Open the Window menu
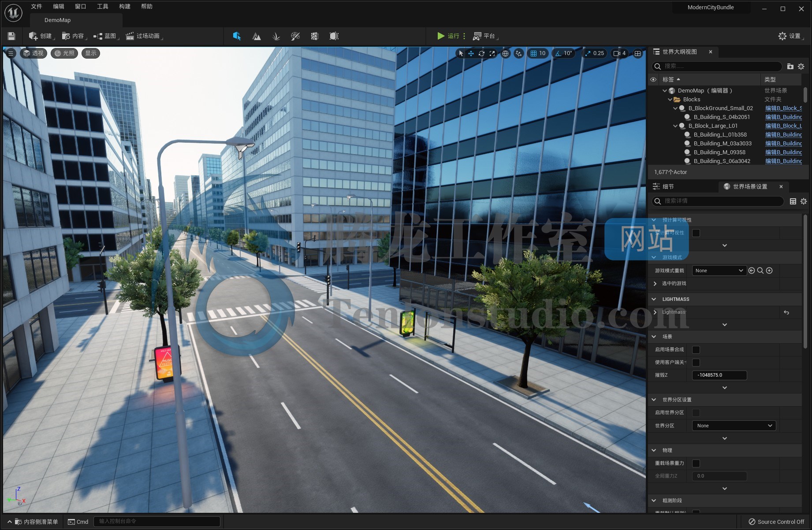Viewport: 812px width, 530px height. pos(81,7)
